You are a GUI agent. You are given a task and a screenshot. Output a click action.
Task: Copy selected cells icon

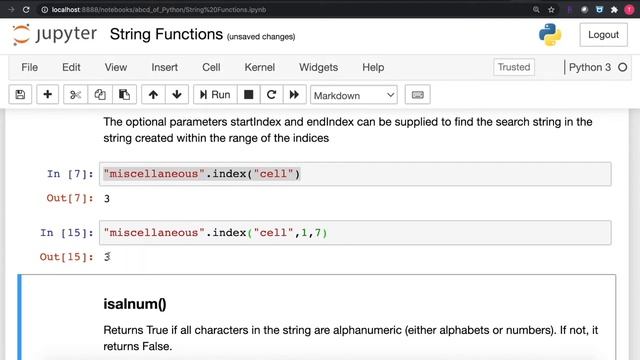100,95
